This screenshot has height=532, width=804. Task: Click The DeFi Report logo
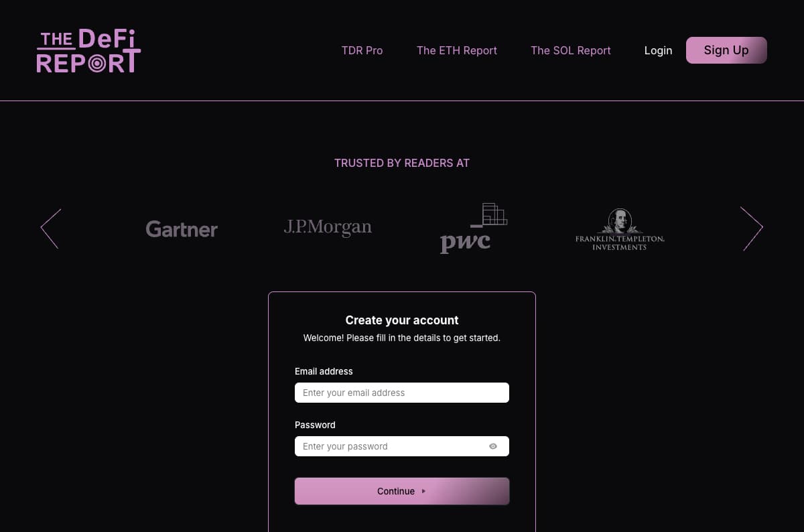pyautogui.click(x=88, y=51)
